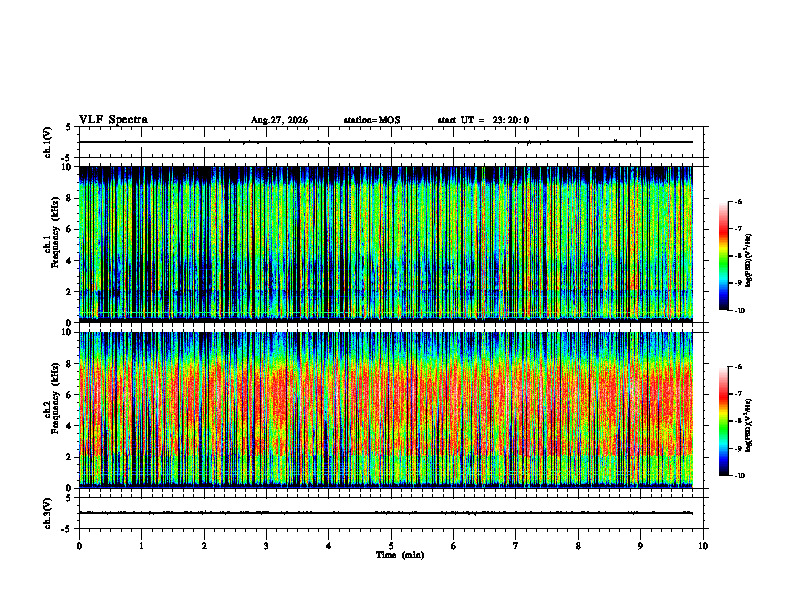The image size is (792, 612).
Task: Click the ch.1 spectrogram at the 2 kHz line
Action: [386, 291]
